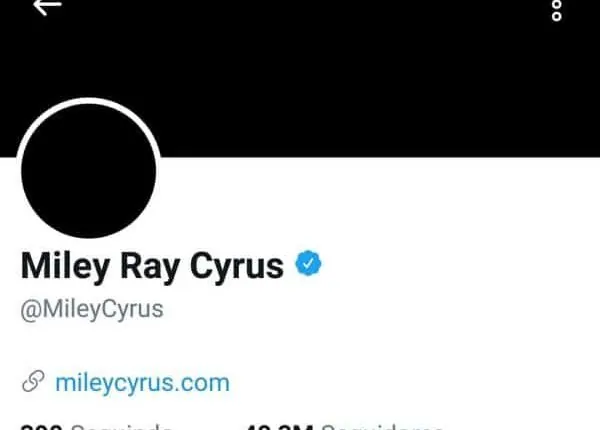Viewport: 600px width, 430px height.
Task: Visit the mileycyrus.com website link
Action: pyautogui.click(x=142, y=383)
